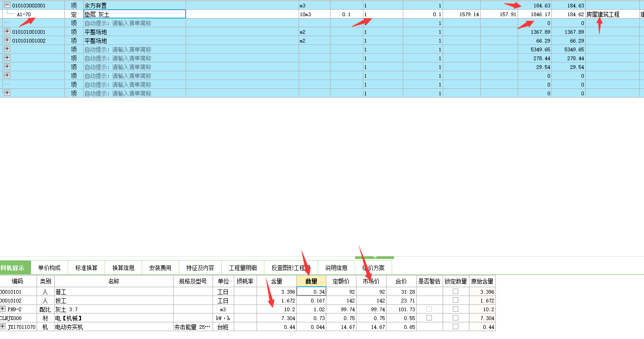Toggle 锁定数量 checkbox for 灰土 3:7
The width and height of the screenshot is (644, 339).
456,309
